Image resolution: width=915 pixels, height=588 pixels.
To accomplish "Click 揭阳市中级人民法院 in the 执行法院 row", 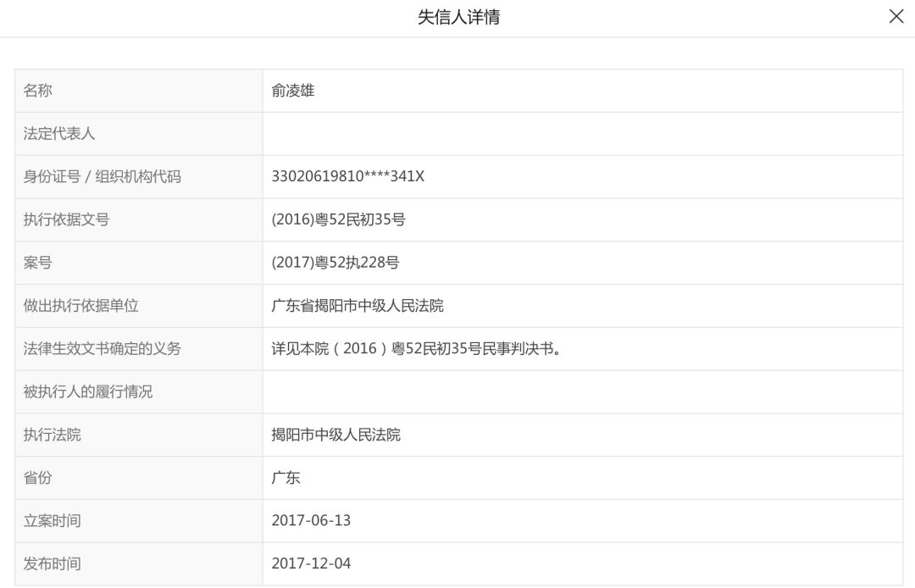I will [335, 435].
